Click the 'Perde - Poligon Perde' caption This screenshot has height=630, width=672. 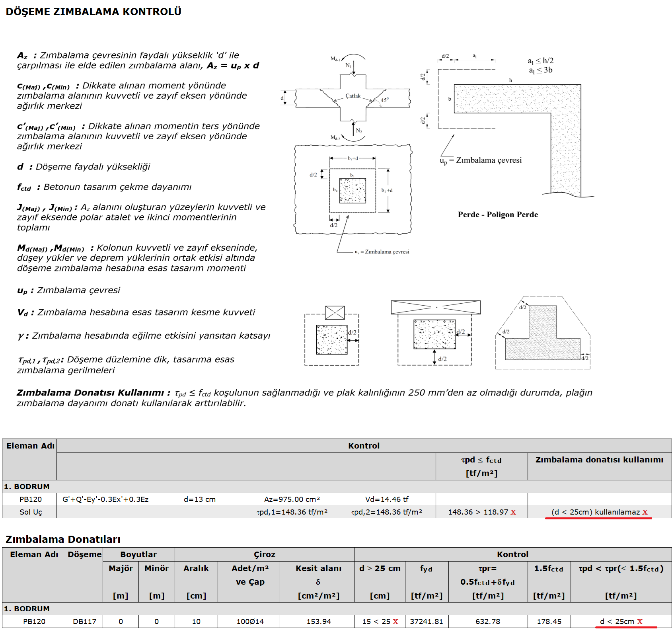point(498,215)
